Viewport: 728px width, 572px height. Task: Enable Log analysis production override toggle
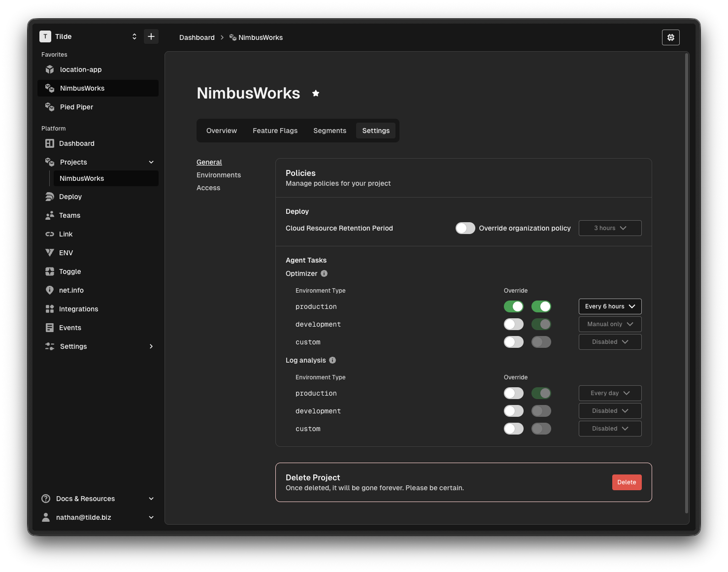pyautogui.click(x=514, y=393)
